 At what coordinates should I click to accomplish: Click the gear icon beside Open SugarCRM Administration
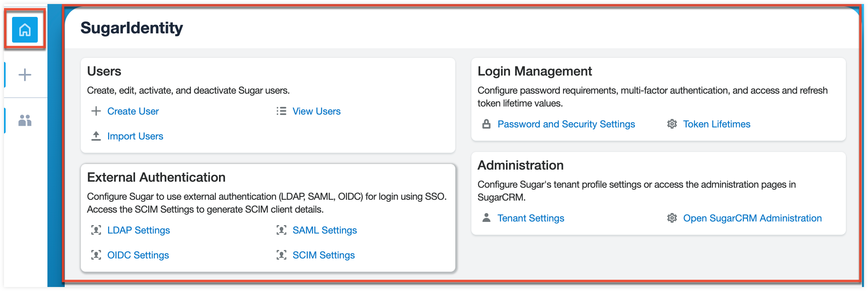coord(672,218)
